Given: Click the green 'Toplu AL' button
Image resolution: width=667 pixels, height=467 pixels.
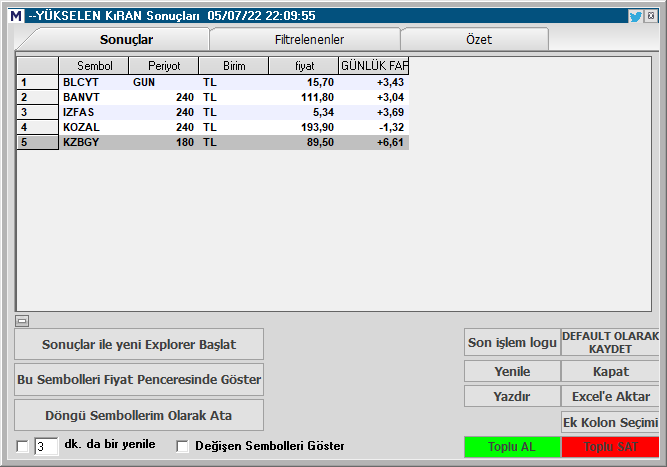Looking at the screenshot, I should point(512,447).
